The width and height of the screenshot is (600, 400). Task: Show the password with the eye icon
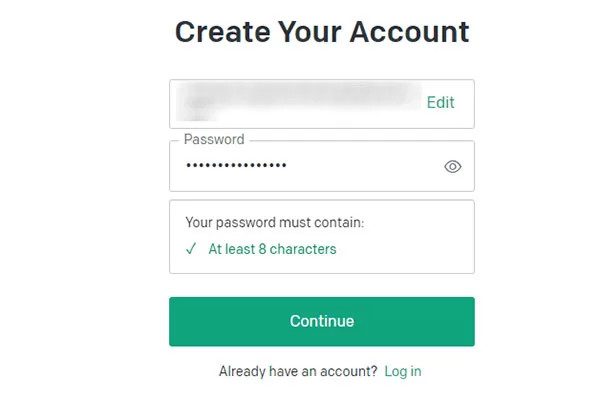pyautogui.click(x=453, y=167)
